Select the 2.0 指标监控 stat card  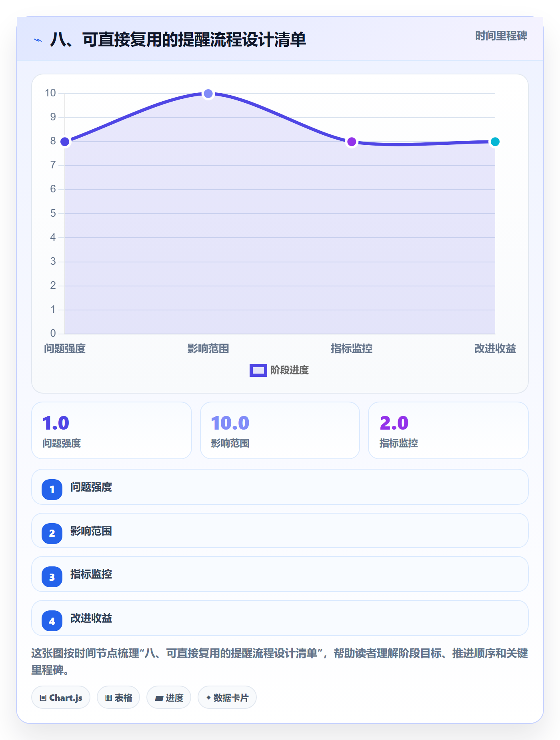448,430
